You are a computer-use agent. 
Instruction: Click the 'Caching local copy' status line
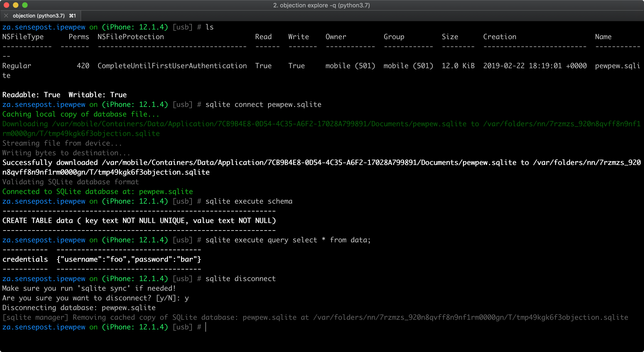pyautogui.click(x=81, y=114)
